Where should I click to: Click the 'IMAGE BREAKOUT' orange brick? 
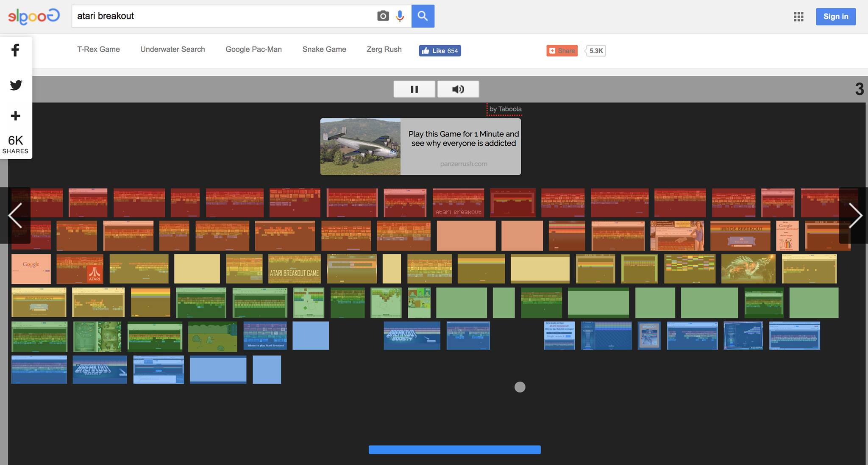coord(740,235)
